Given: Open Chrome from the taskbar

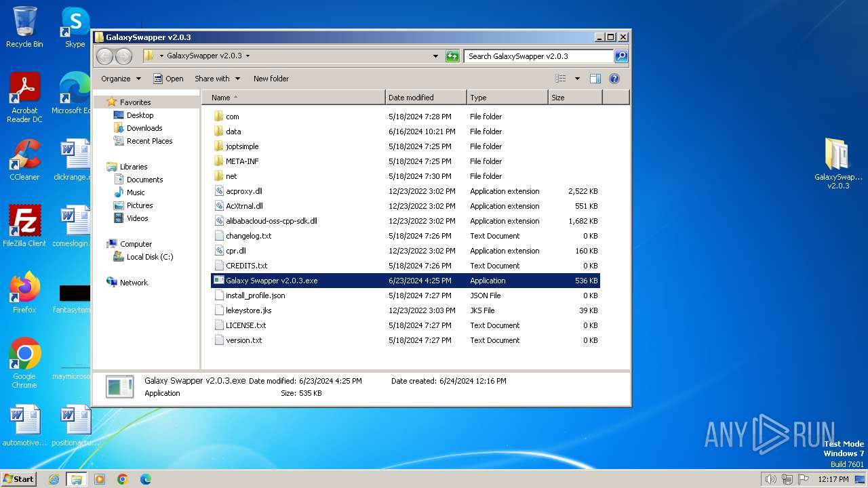Looking at the screenshot, I should coord(123,479).
